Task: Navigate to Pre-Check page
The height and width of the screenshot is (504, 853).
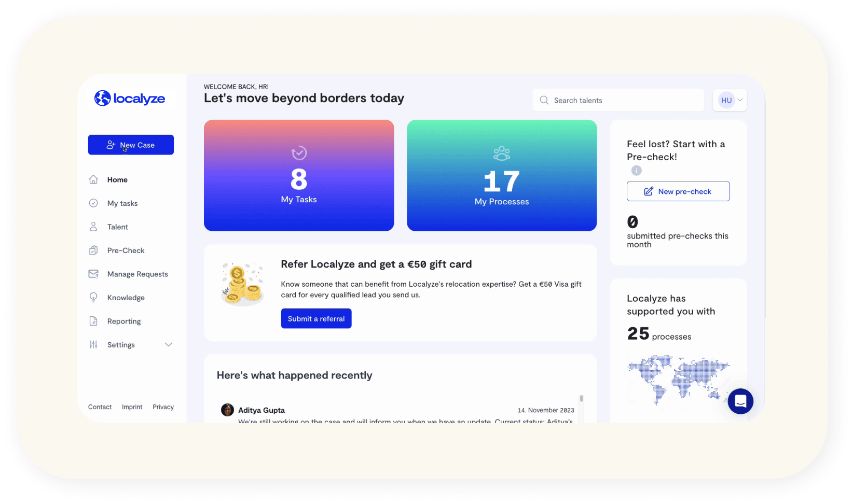Action: click(x=126, y=250)
